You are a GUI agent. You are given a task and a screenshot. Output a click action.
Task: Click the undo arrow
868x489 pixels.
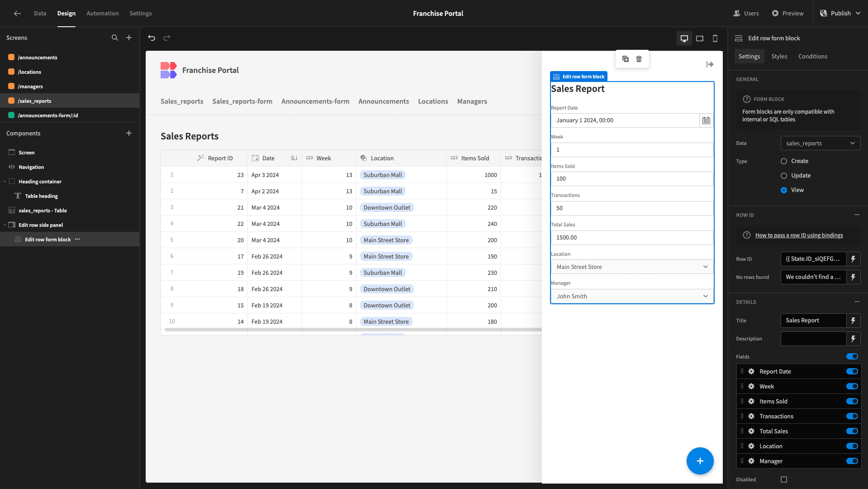(x=152, y=38)
